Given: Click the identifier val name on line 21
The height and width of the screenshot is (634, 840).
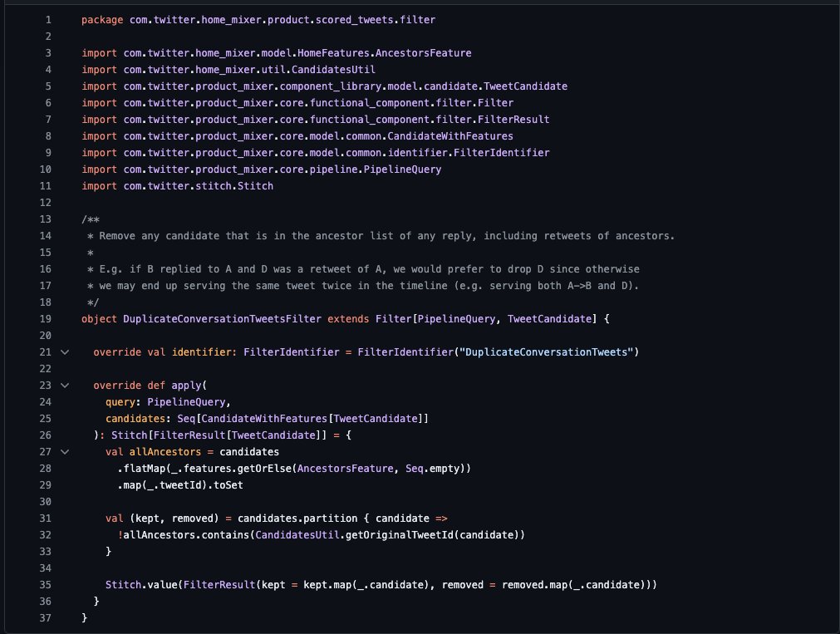Looking at the screenshot, I should (x=201, y=352).
